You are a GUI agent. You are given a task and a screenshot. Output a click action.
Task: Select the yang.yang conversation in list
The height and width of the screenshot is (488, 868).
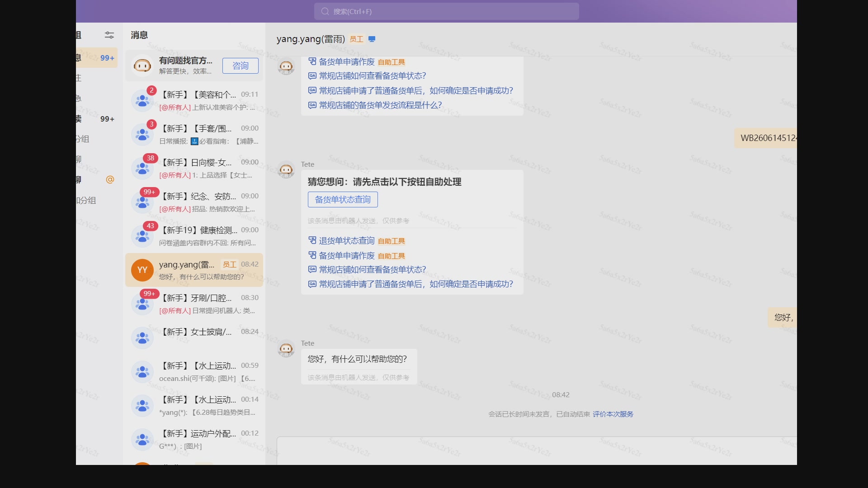tap(194, 270)
